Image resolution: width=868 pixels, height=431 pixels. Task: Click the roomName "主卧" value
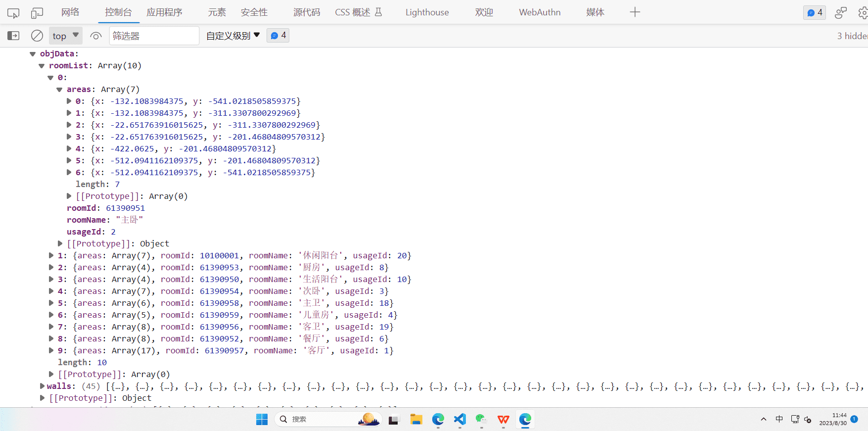click(129, 220)
